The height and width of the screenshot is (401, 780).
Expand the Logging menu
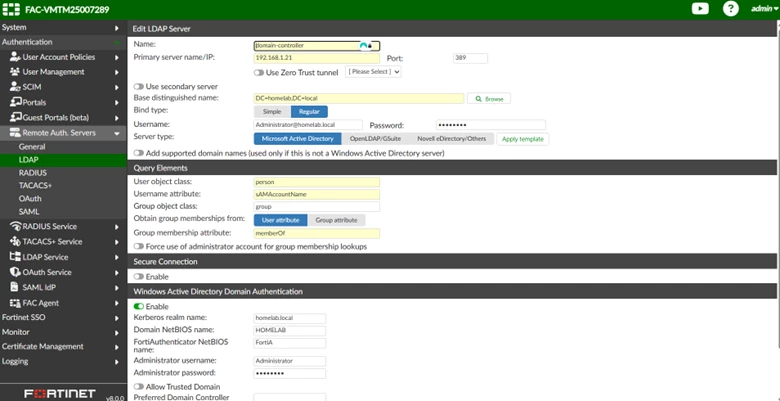(x=63, y=361)
